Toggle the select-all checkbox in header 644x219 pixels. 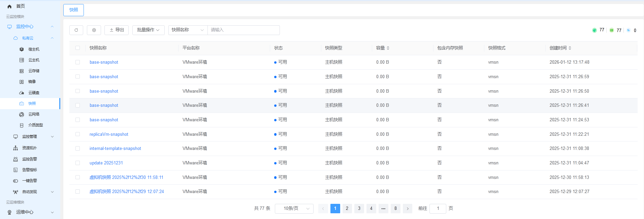point(78,48)
